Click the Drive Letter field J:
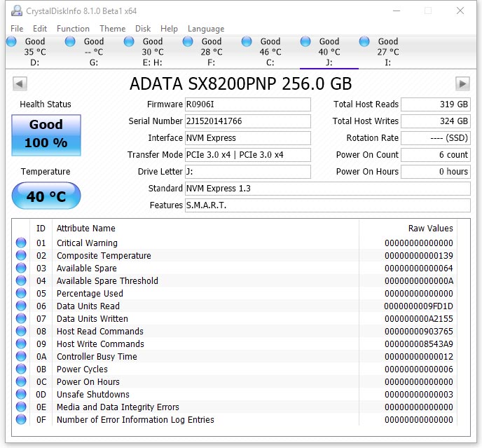 pos(248,171)
